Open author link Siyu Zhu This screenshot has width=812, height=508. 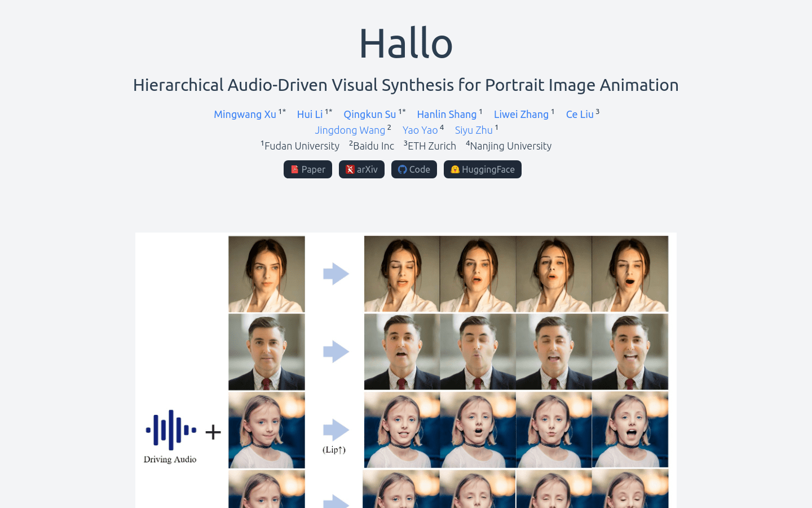tap(474, 130)
